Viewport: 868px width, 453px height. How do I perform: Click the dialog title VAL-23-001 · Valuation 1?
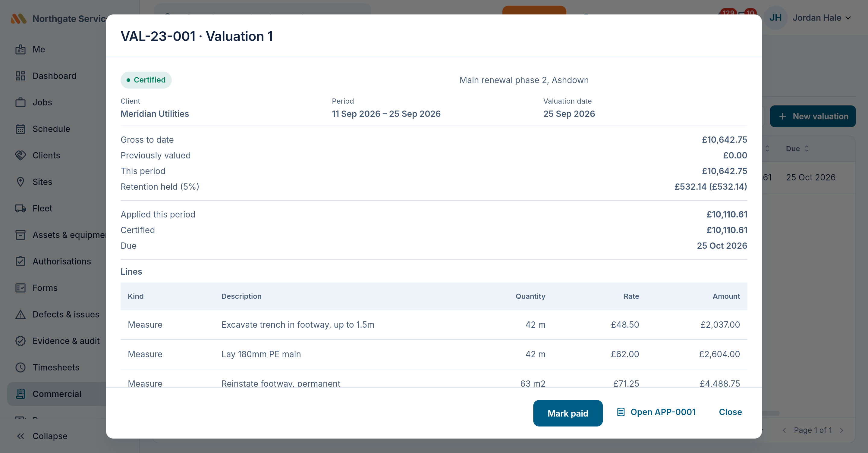point(197,36)
